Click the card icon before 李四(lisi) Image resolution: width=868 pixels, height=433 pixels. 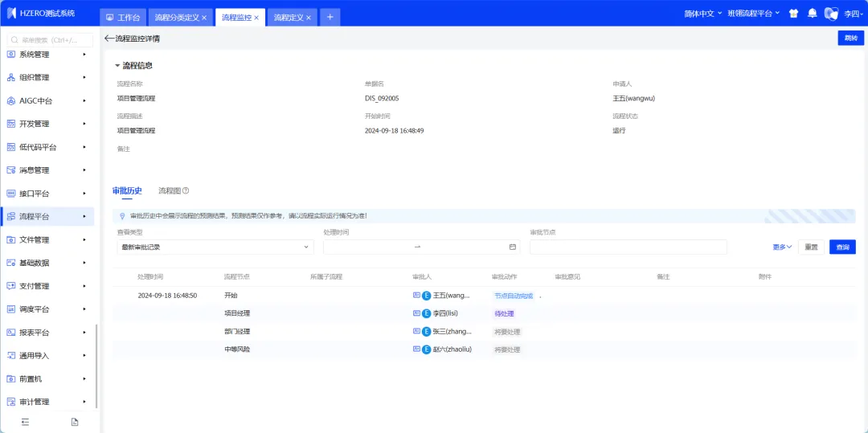pyautogui.click(x=416, y=313)
